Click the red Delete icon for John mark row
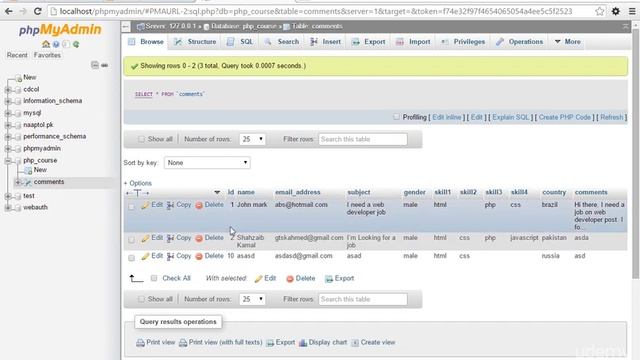 199,205
